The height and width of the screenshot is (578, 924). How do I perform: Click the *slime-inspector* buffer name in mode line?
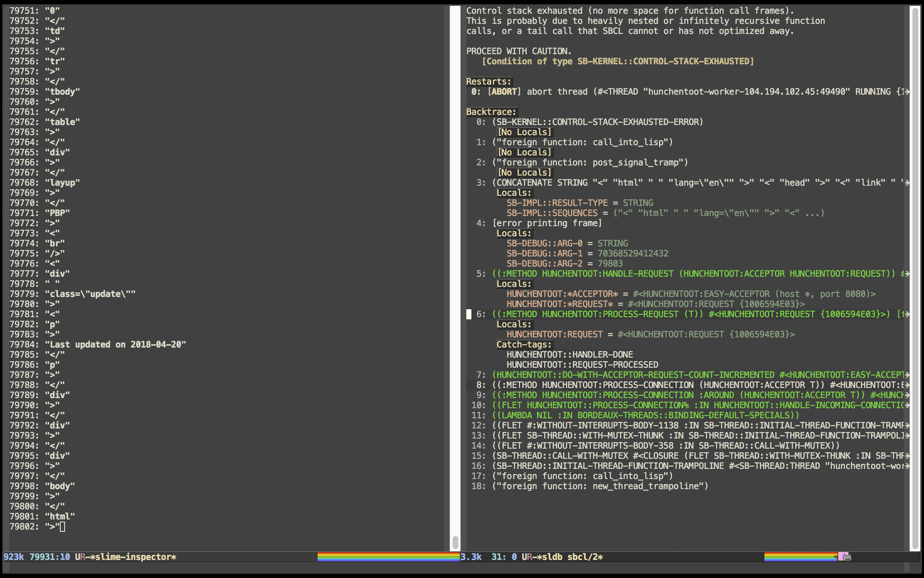[136, 557]
